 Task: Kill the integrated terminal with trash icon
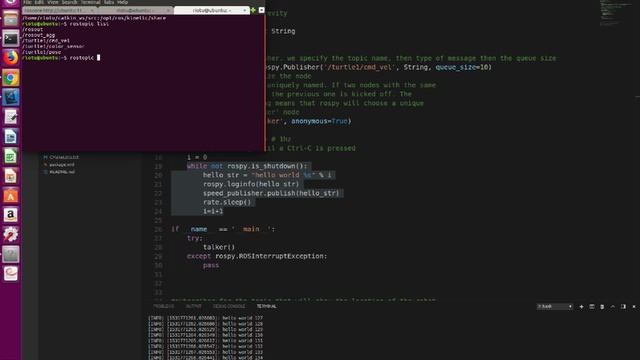[x=602, y=307]
